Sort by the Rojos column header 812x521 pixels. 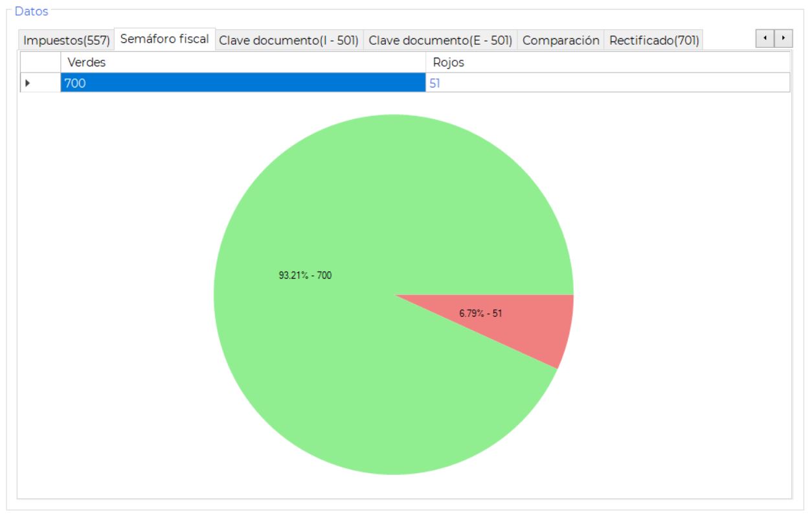coord(607,63)
